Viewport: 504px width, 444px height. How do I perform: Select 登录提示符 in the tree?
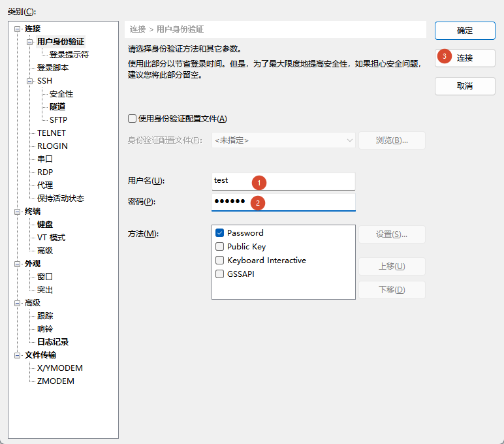click(69, 55)
